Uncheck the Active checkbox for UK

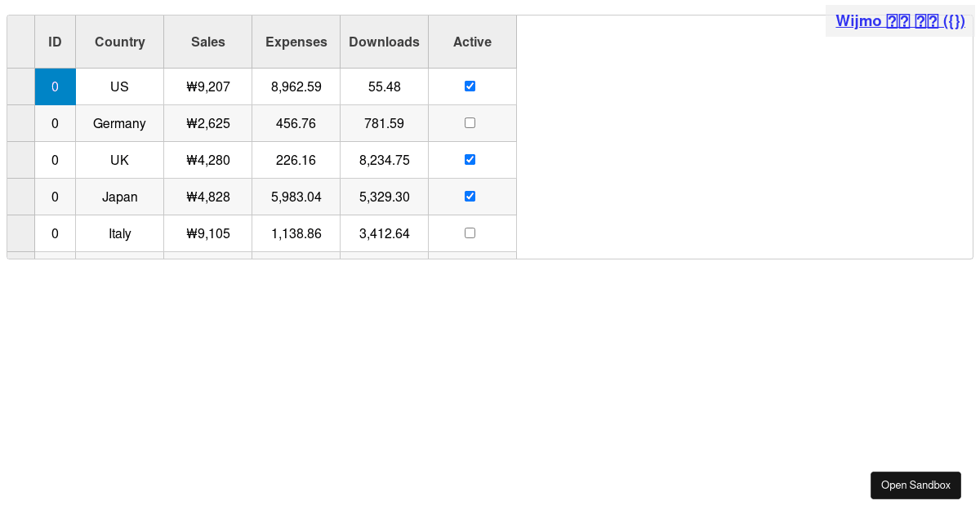click(470, 160)
